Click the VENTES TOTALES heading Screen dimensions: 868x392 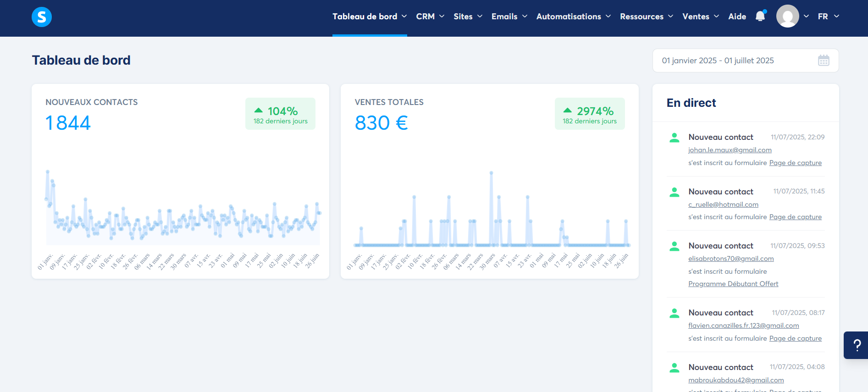point(389,102)
